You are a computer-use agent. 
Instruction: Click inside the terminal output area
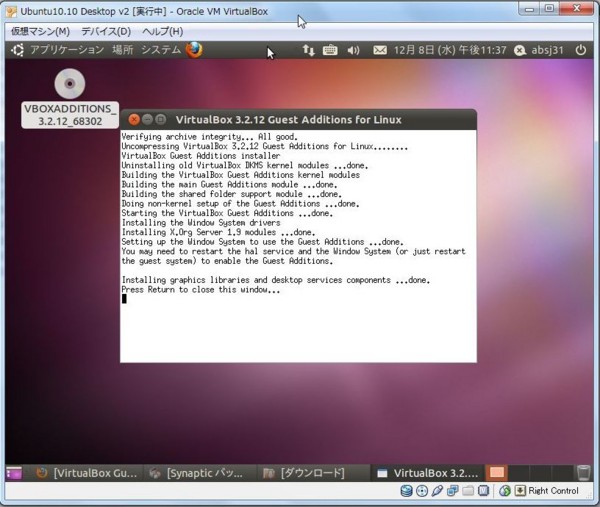coord(298,246)
